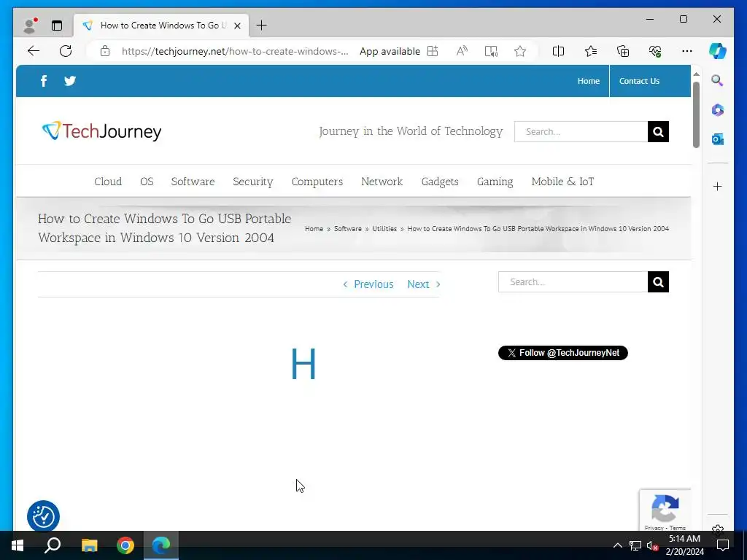Open the Favorites list
747x560 pixels.
point(591,51)
